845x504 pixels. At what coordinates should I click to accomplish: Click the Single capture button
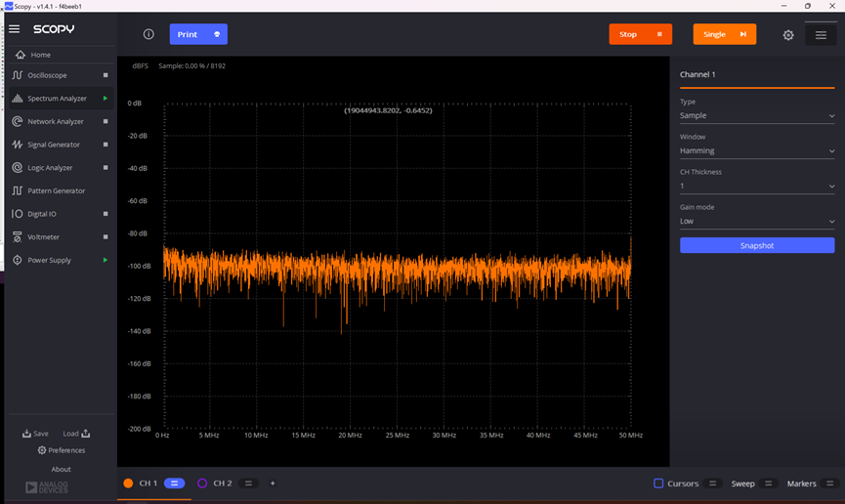pos(724,34)
